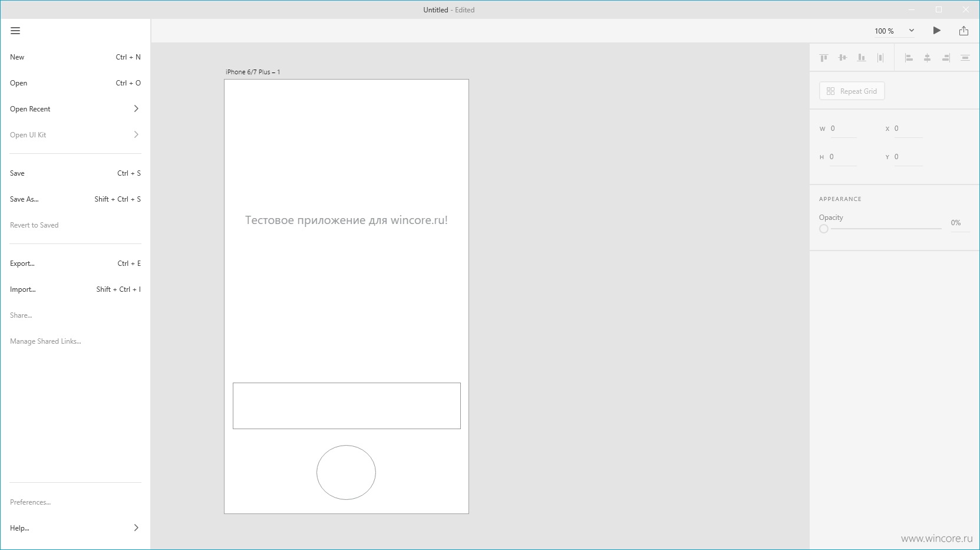The image size is (980, 550).
Task: Click Share... menu entry
Action: pyautogui.click(x=75, y=315)
